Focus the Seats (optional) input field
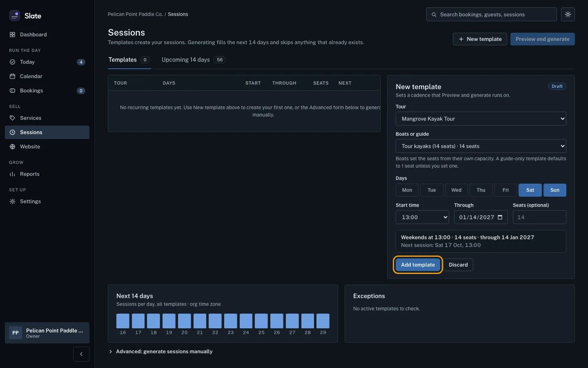Screen dimensions: 588x368 539,217
